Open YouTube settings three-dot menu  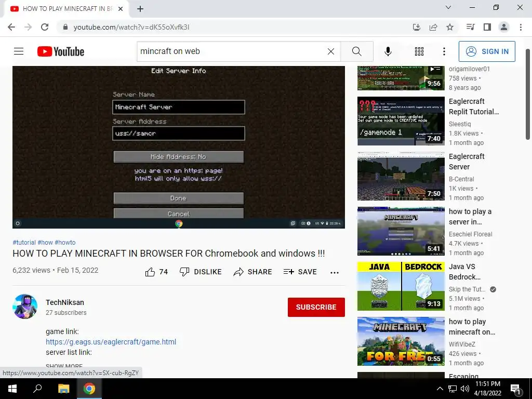(444, 51)
